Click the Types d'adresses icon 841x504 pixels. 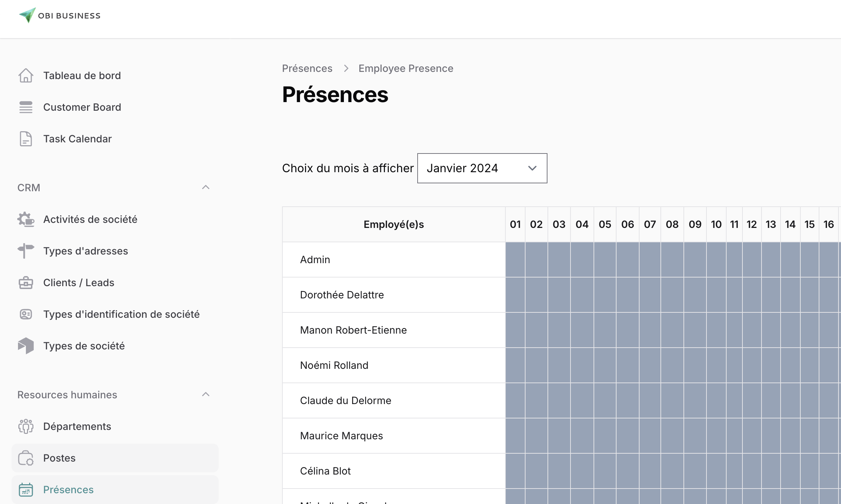(x=25, y=251)
